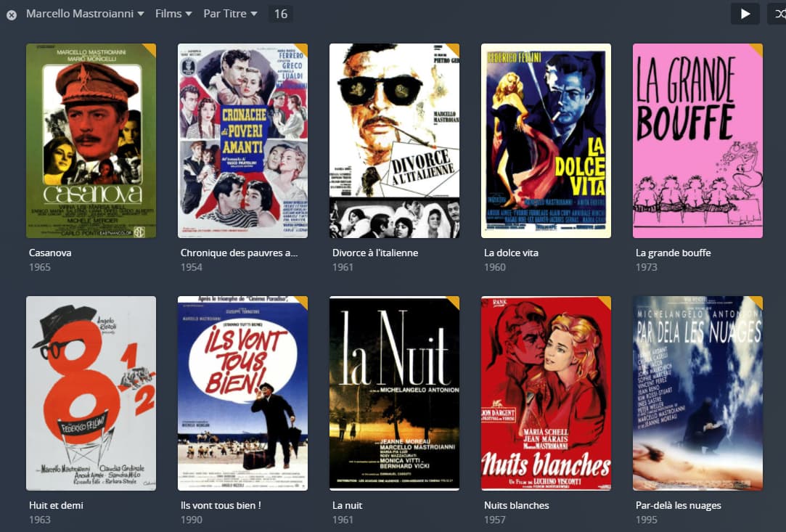Click the Chronique des pauvres a... title
The image size is (786, 532).
(x=239, y=253)
